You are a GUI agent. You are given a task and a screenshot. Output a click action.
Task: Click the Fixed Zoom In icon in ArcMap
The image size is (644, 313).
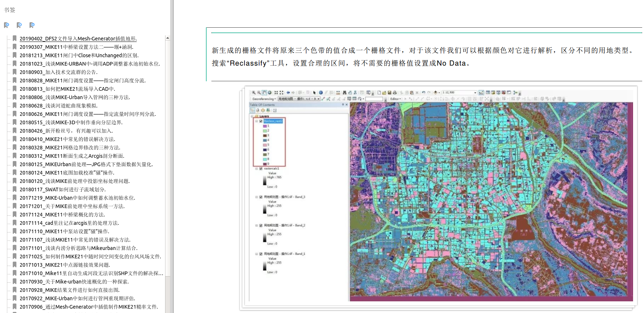tap(276, 93)
